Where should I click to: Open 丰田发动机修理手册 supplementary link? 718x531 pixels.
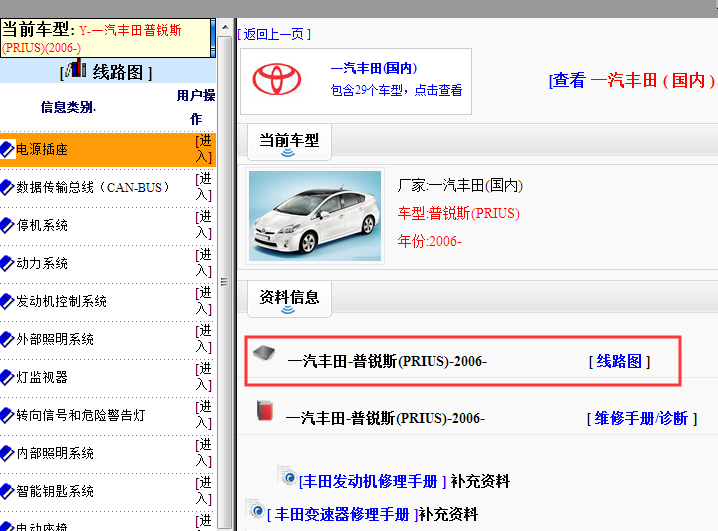(x=372, y=482)
